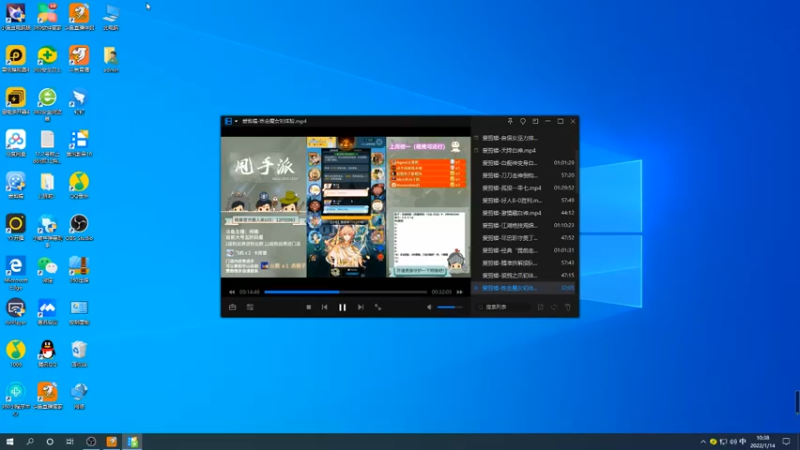This screenshot has height=450, width=800.
Task: Play the playlist video lasting 57:20
Action: click(525, 176)
